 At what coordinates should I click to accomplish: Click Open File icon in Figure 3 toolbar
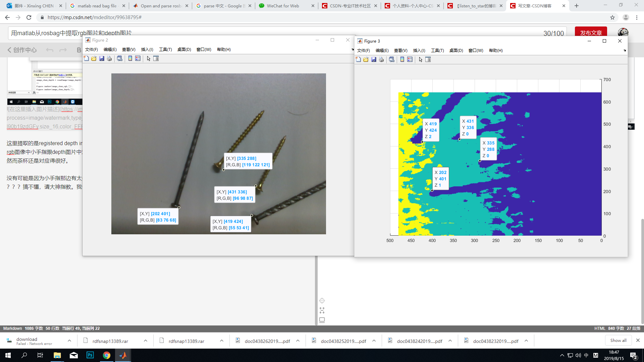point(366,60)
